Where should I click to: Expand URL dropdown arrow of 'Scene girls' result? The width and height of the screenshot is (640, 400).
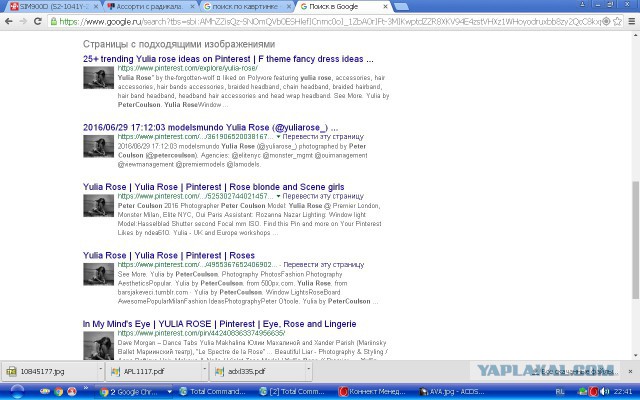(278, 196)
